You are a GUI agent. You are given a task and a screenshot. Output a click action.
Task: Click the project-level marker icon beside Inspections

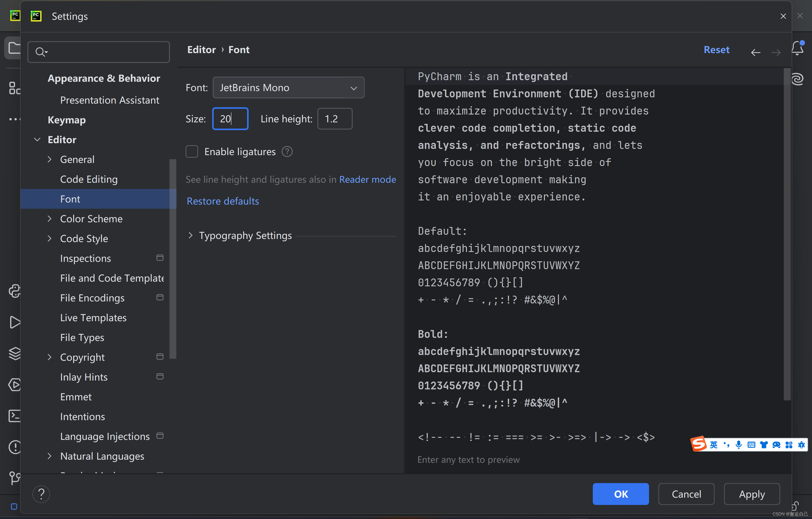pyautogui.click(x=160, y=258)
